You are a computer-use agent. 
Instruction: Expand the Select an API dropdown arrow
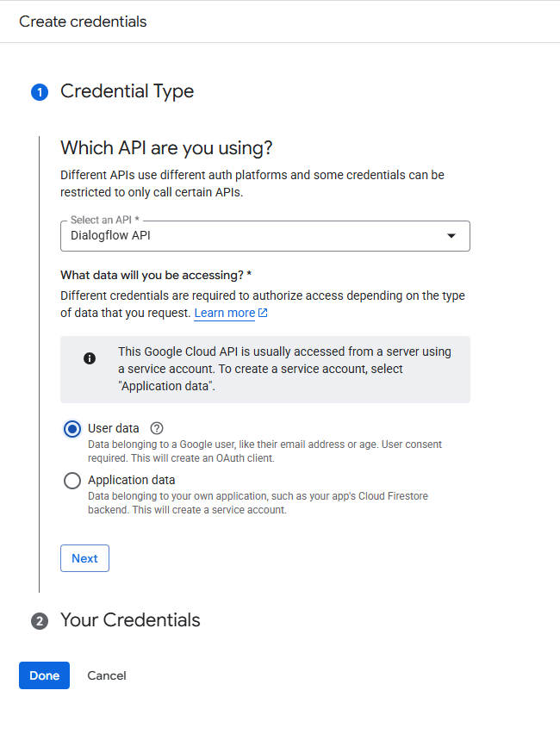[451, 235]
